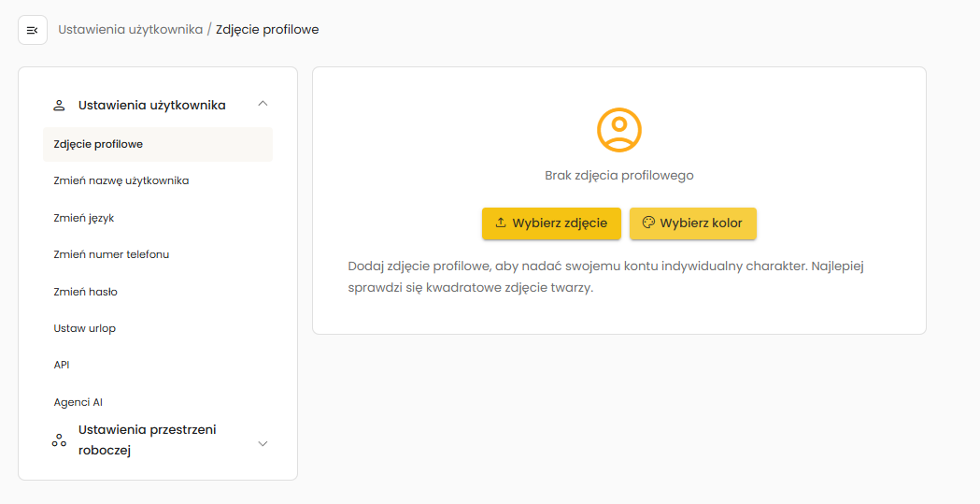This screenshot has height=504, width=980.
Task: Select Zmień język in the sidebar
Action: [x=84, y=218]
